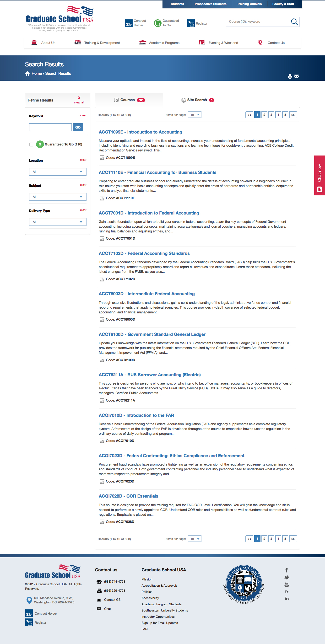Screen dimensions: 325x644
Task: Expand the Subject dropdown
Action: tap(58, 197)
